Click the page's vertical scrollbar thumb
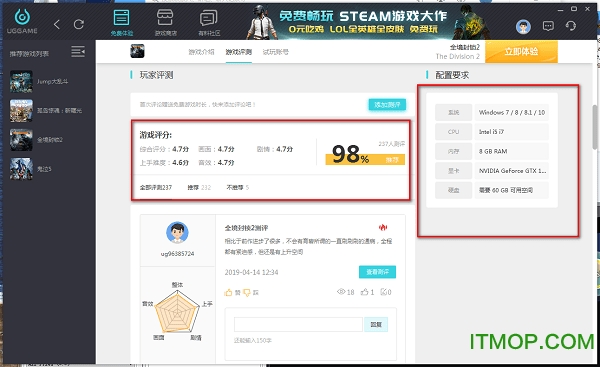 (595, 127)
